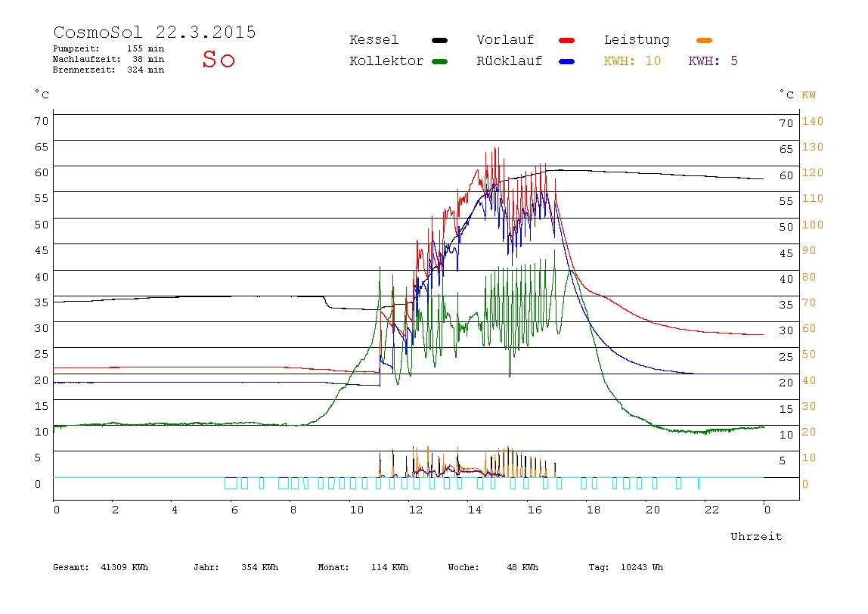Select the orange "KWH: 10" text

pyautogui.click(x=632, y=61)
